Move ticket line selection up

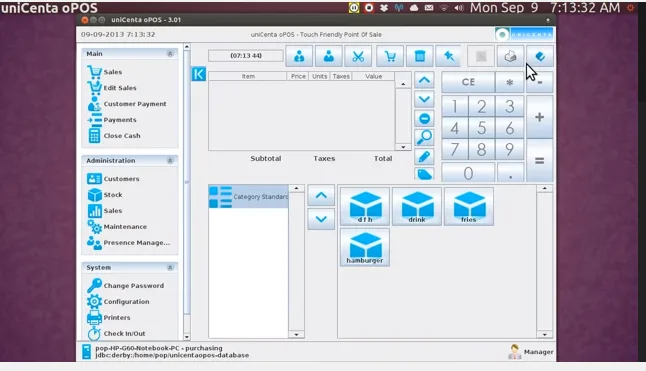[424, 80]
